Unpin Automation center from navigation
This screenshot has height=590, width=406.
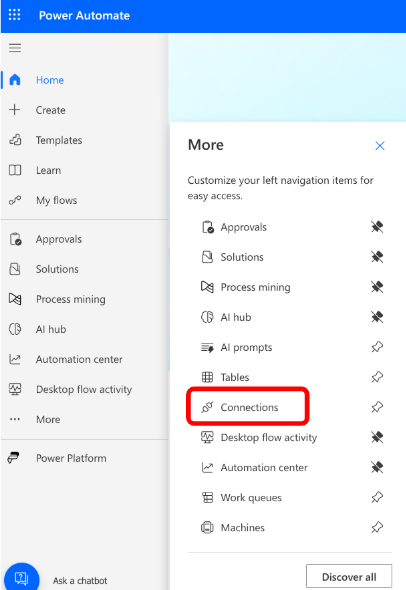pyautogui.click(x=377, y=467)
